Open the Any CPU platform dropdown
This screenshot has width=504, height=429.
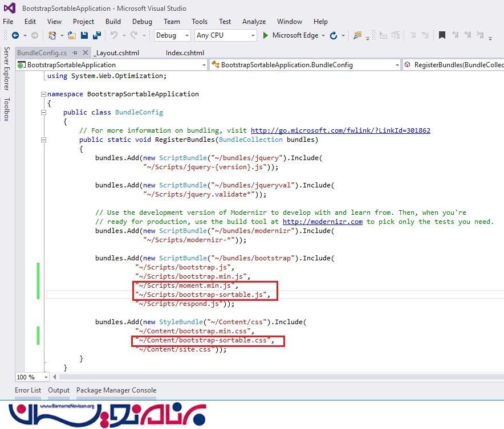click(x=225, y=35)
